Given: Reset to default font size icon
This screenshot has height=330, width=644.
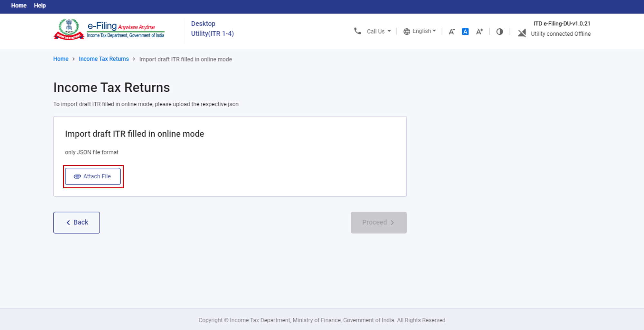Looking at the screenshot, I should tap(465, 32).
